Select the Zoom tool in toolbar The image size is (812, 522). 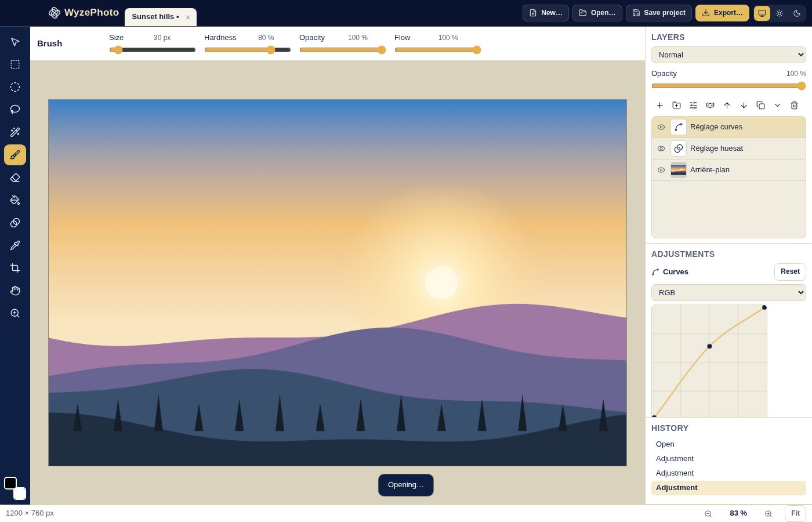[x=15, y=313]
